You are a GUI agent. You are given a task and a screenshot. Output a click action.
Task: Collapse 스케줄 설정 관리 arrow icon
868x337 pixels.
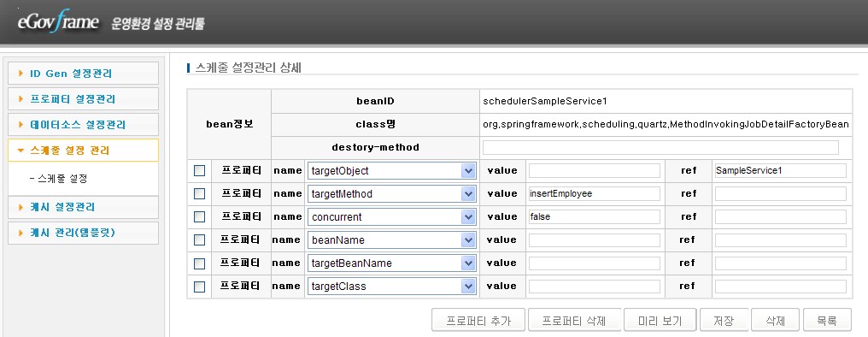(x=21, y=151)
